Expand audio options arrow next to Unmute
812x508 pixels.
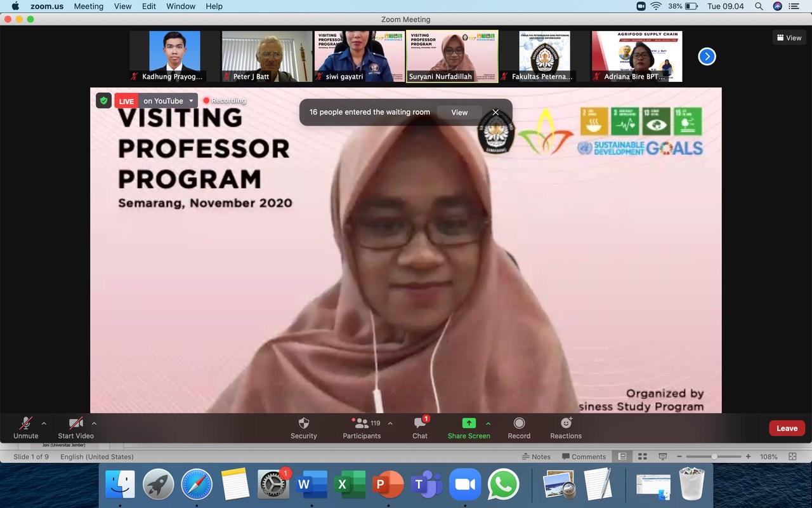pyautogui.click(x=44, y=424)
